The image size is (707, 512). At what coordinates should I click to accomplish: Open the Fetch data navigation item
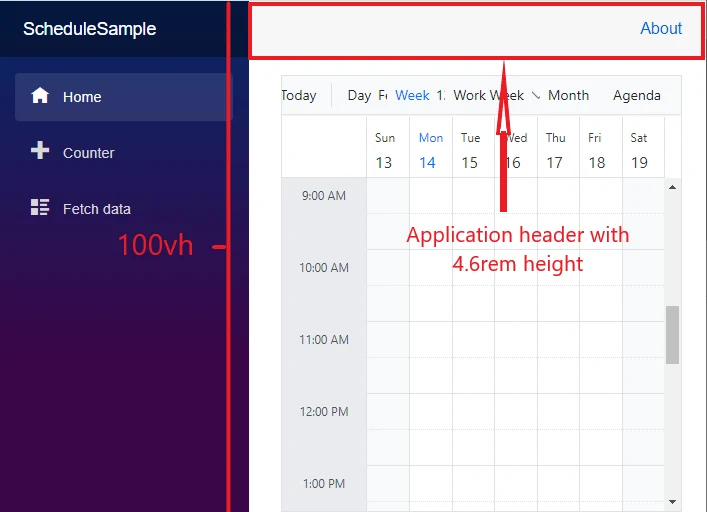point(124,209)
